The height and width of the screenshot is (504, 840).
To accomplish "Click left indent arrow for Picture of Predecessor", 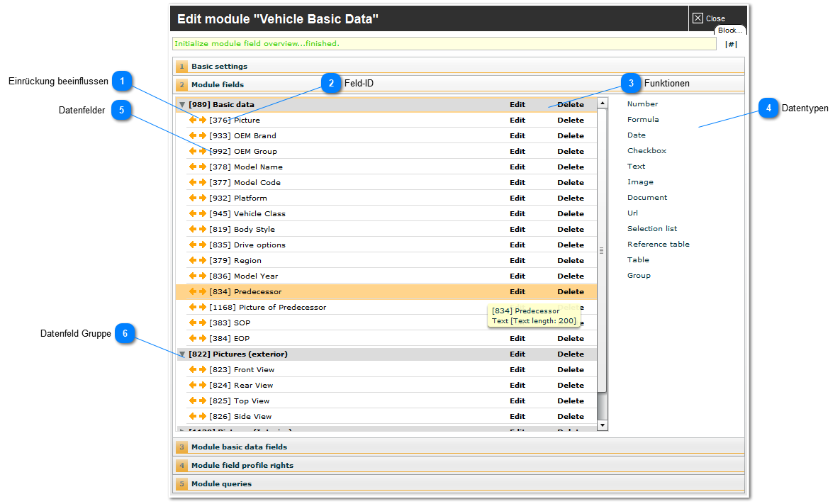I will click(193, 307).
